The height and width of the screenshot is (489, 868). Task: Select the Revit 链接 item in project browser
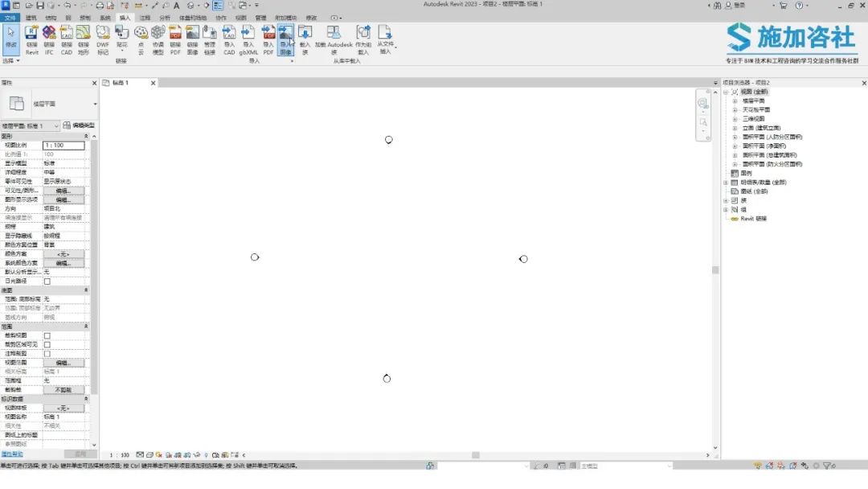(x=753, y=219)
